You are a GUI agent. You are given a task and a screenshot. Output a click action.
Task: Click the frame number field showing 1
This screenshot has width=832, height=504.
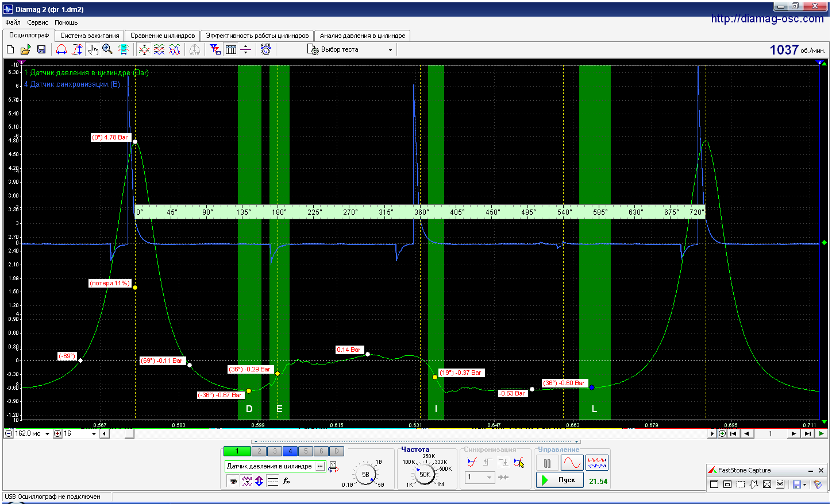(771, 433)
